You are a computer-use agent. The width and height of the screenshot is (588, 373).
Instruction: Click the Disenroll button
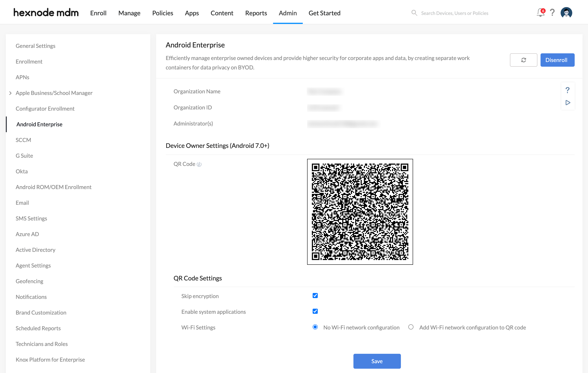click(x=557, y=60)
